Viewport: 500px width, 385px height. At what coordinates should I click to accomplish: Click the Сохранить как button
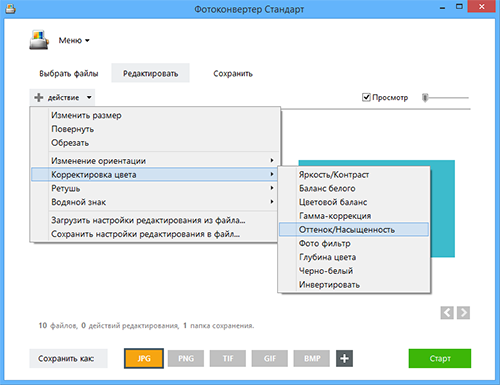[68, 358]
